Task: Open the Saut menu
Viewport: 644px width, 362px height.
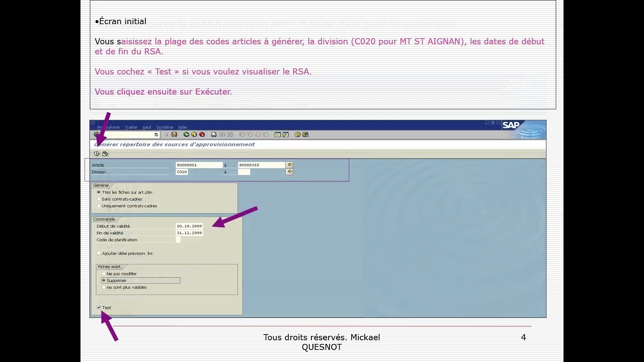Action: click(x=146, y=127)
